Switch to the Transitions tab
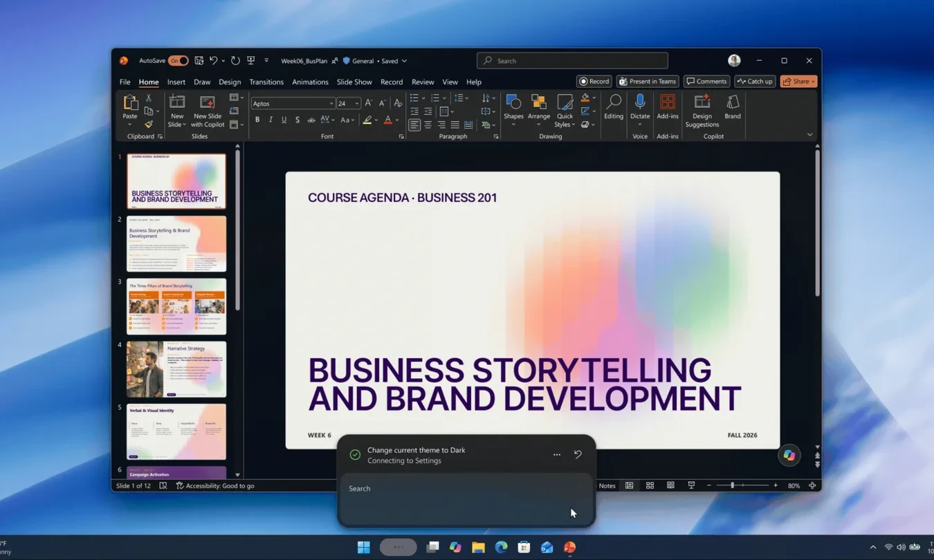Screen dimensions: 934x560 [x=266, y=82]
